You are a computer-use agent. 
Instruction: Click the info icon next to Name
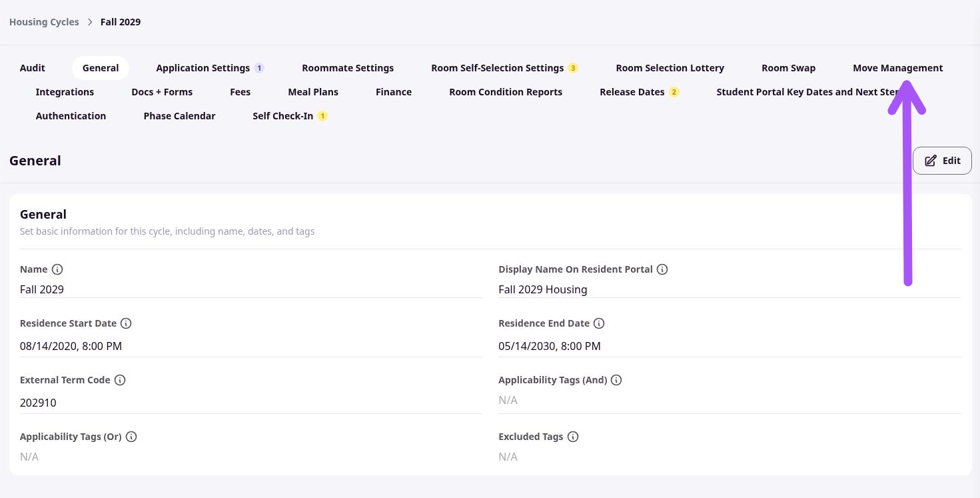coord(57,269)
